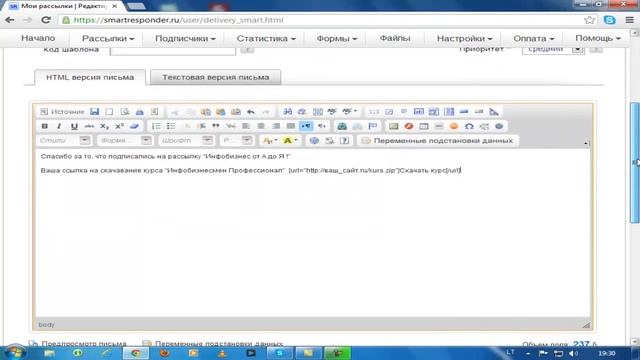
Task: Open the Format (Форма) dropdown
Action: [x=124, y=140]
